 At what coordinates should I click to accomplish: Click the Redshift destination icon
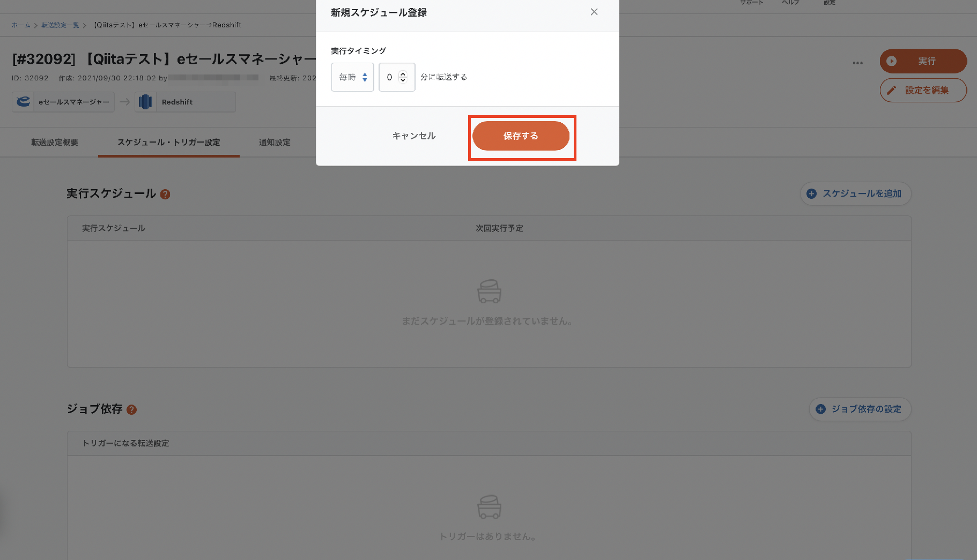[145, 101]
